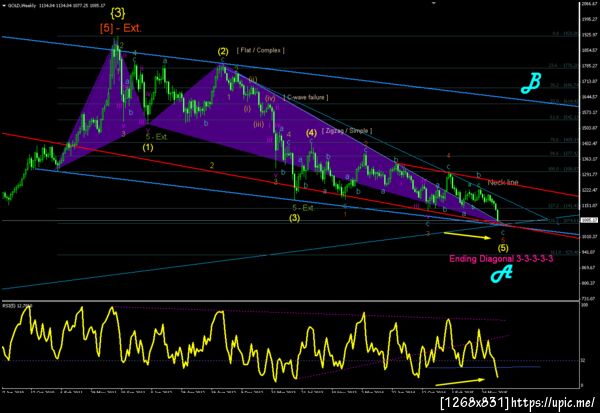The image size is (600, 413).
Task: Select the yellow arrow in the RSI panel
Action: [460, 382]
